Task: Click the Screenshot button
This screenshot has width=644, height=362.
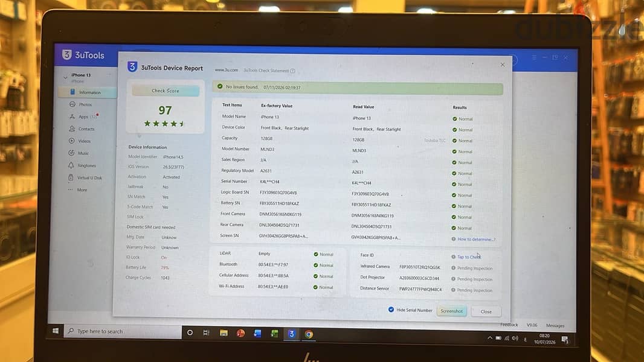Action: pyautogui.click(x=451, y=311)
